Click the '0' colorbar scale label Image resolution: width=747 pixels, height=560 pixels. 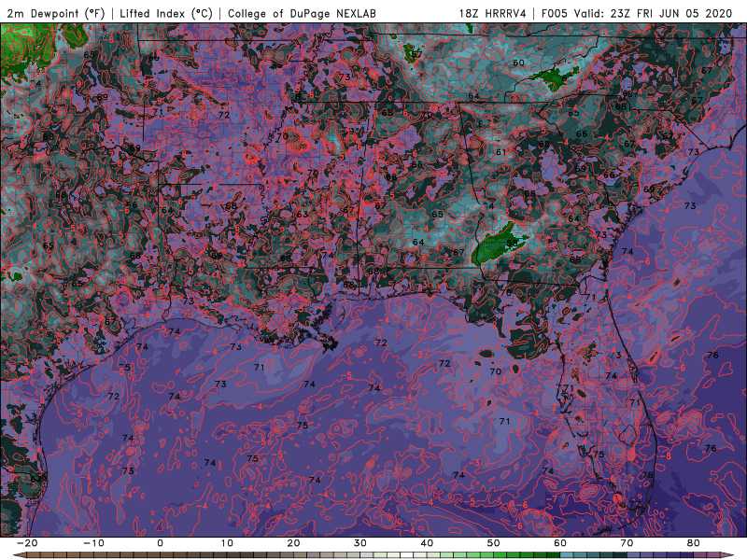point(160,543)
